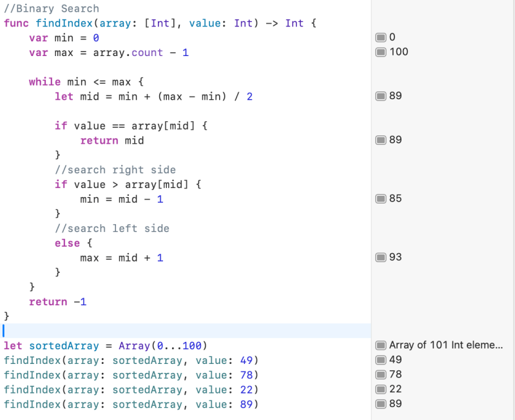This screenshot has width=515, height=420.
Task: Click the result icon next to 22
Action: point(380,390)
